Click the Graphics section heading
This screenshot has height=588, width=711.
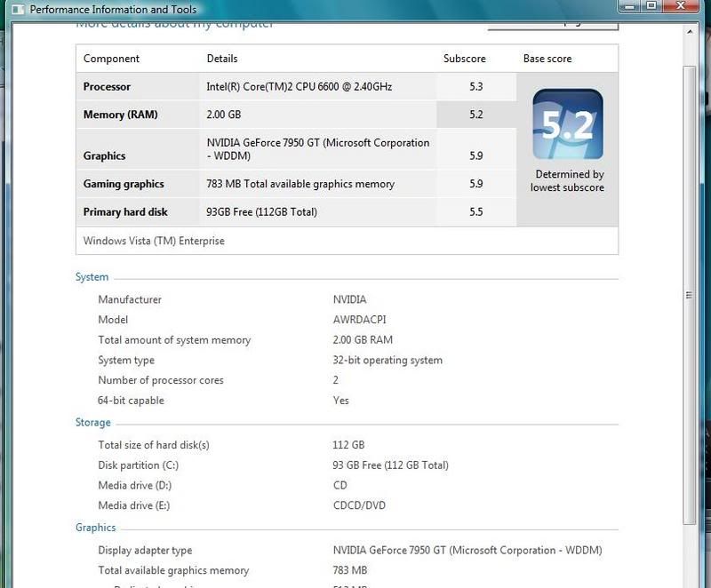tap(96, 528)
